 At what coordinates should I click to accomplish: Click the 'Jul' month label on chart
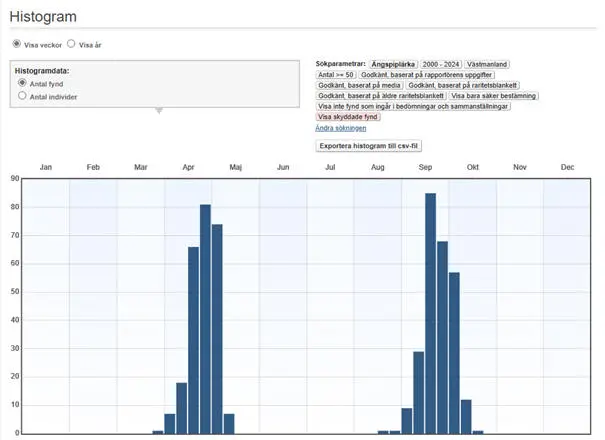[x=330, y=167]
